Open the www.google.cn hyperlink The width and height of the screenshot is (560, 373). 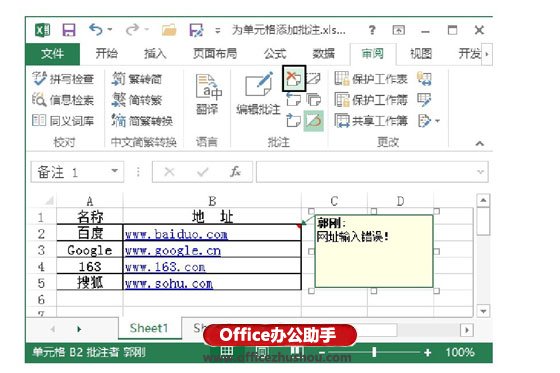[173, 251]
